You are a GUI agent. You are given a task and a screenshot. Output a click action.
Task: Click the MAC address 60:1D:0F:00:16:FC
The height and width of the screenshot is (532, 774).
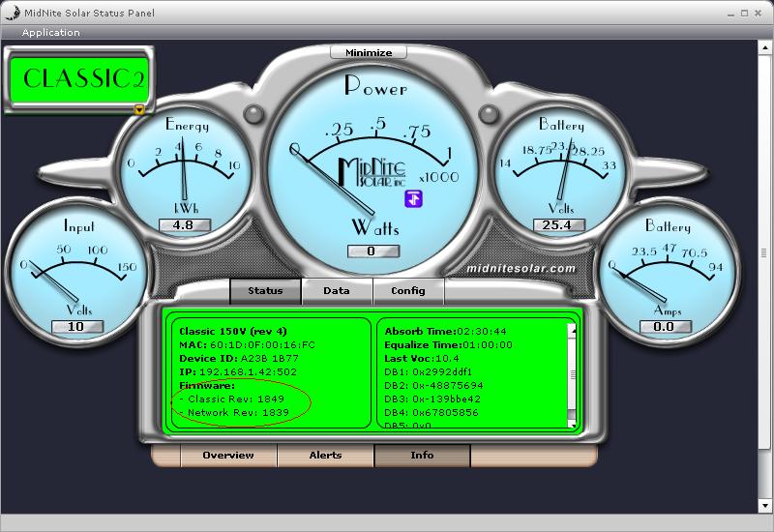(x=247, y=344)
